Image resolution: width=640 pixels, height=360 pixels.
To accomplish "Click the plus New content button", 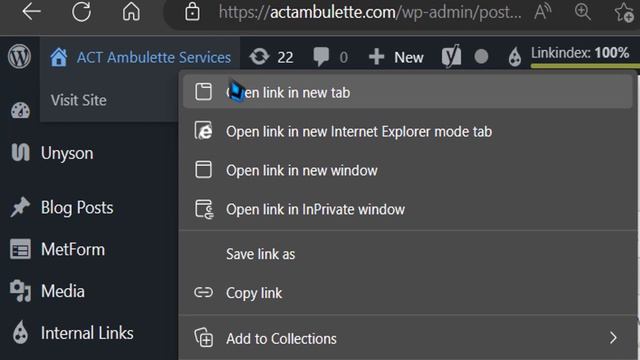I will click(396, 57).
